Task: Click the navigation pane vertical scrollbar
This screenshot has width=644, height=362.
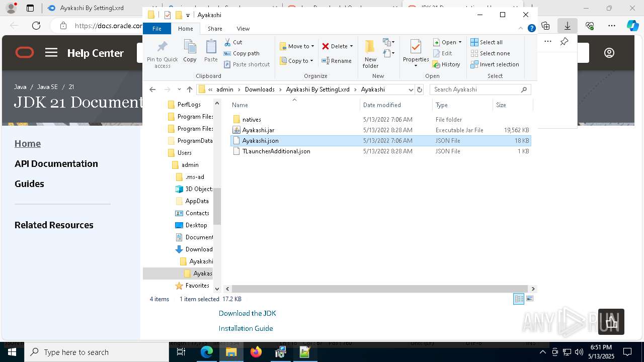Action: (x=217, y=206)
